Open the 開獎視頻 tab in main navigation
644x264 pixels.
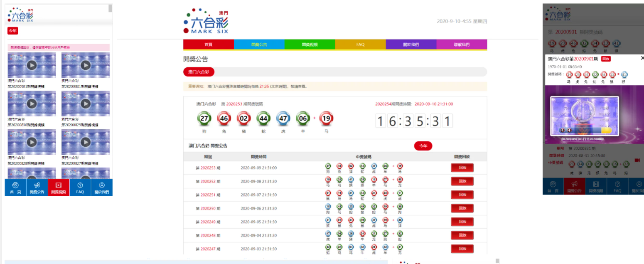(x=310, y=44)
